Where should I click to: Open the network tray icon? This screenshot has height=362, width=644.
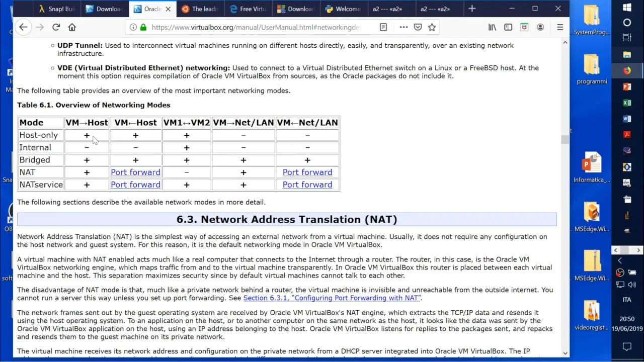[620, 285]
